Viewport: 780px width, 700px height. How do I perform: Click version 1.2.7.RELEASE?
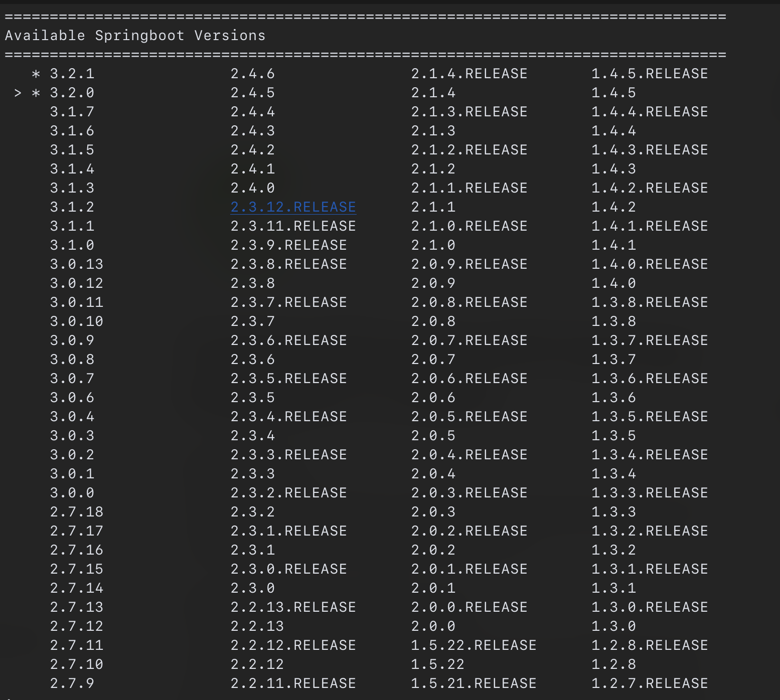[x=650, y=683]
